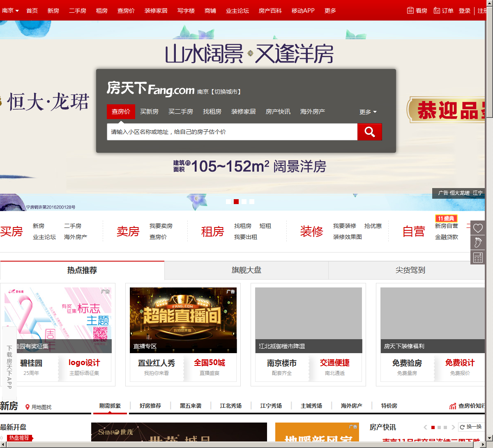Switch to 旗舰大盘 tab
The height and width of the screenshot is (448, 493).
(246, 270)
